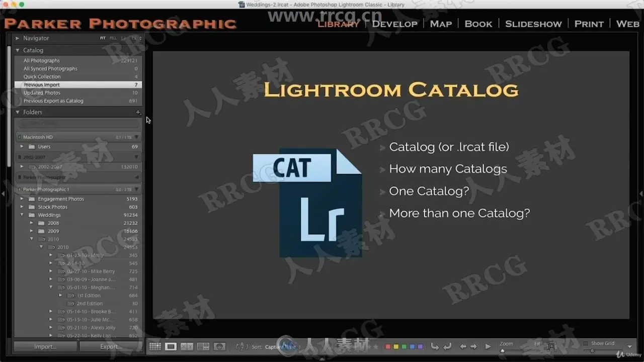Collapse the Macintosh HD volume
This screenshot has width=644, height=362.
click(136, 137)
